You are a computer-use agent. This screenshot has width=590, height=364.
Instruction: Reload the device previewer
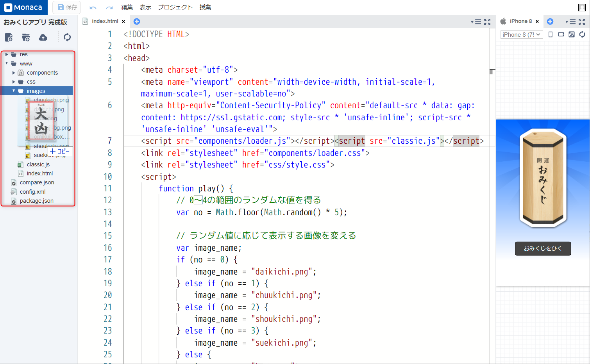(x=582, y=34)
